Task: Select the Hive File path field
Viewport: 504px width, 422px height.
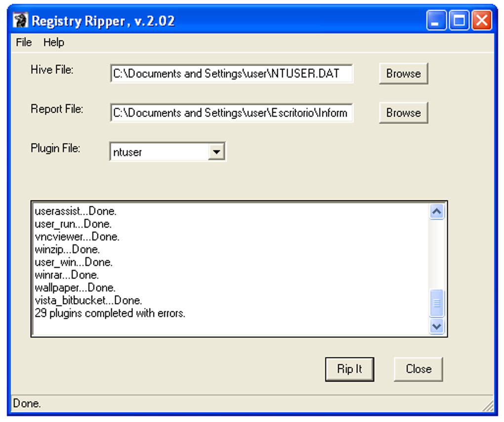Action: coord(231,74)
